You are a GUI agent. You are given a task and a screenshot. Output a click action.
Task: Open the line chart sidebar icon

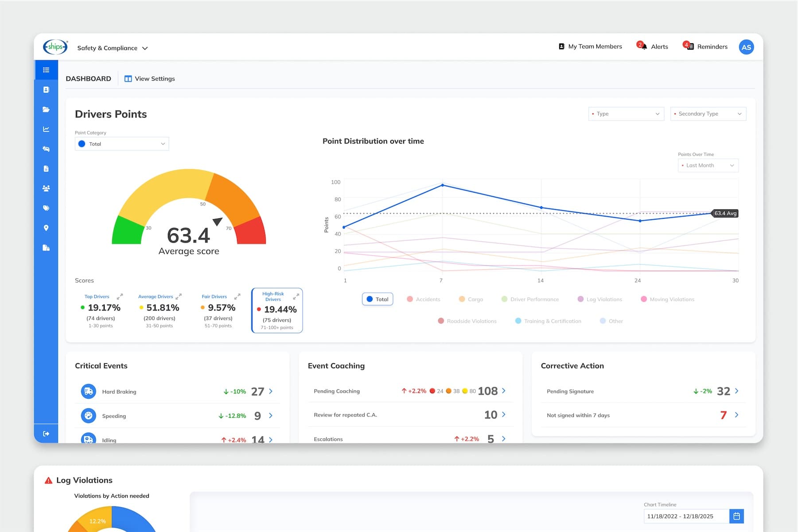46,129
